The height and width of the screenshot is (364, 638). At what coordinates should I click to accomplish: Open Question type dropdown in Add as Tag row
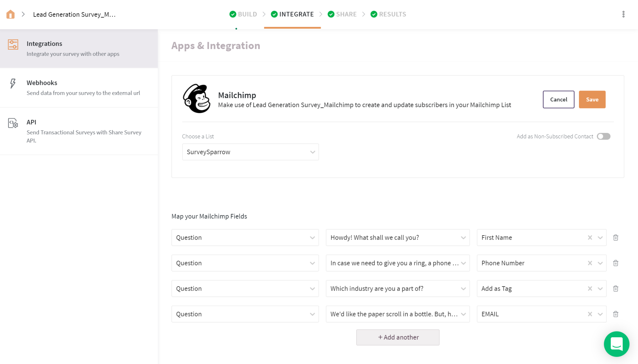245,288
